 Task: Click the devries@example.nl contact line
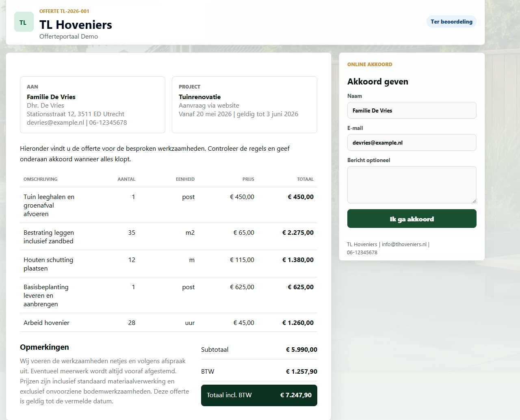[77, 123]
